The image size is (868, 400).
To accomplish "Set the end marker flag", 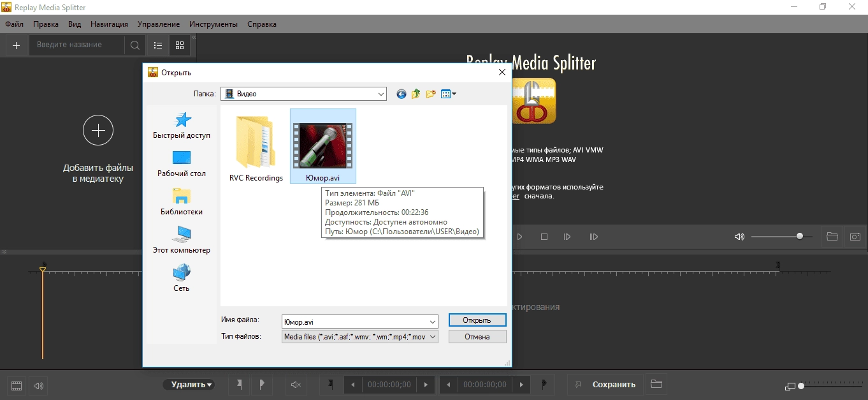I will tap(262, 384).
